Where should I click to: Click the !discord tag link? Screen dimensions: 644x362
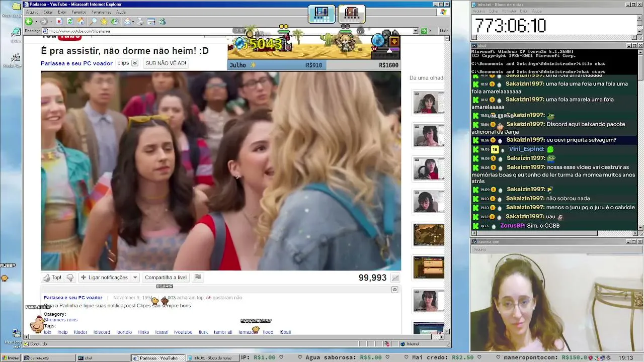[x=102, y=332]
